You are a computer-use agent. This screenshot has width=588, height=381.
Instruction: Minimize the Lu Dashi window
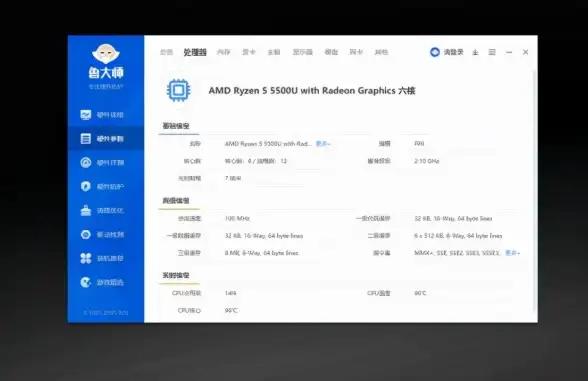click(509, 52)
